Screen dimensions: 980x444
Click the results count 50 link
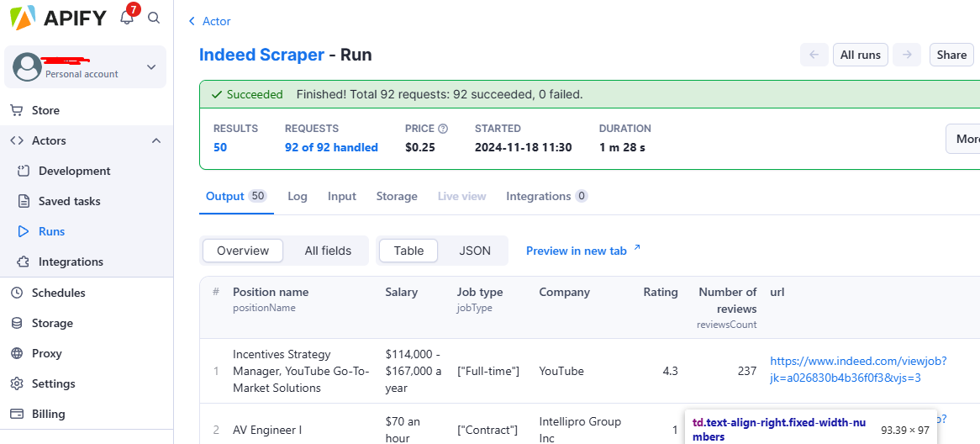(x=220, y=148)
